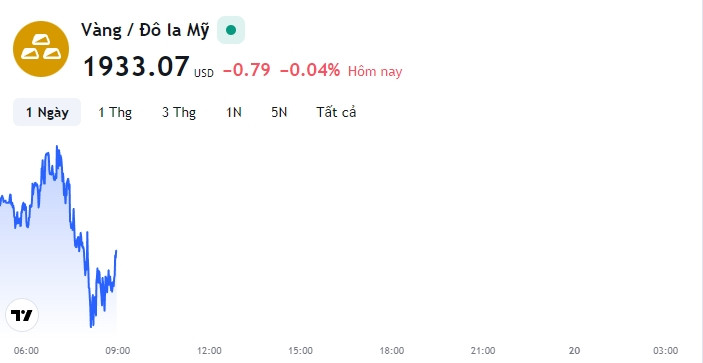The width and height of the screenshot is (703, 363).
Task: Click the -0.79 price change
Action: pyautogui.click(x=247, y=70)
